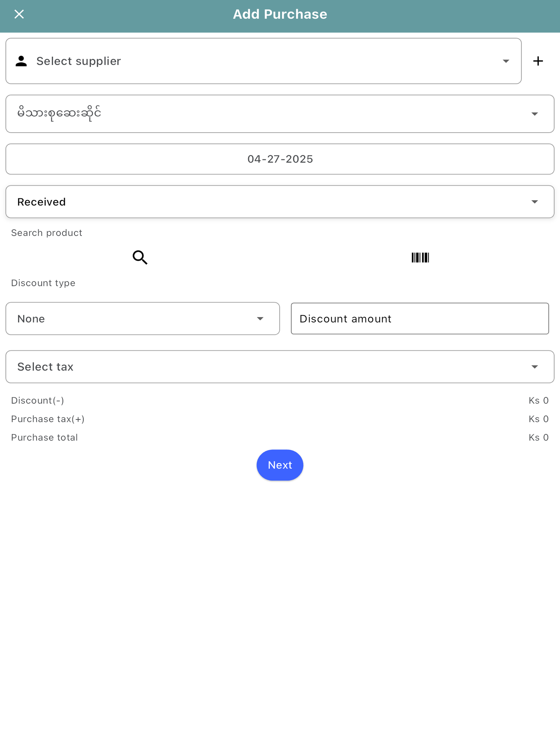The height and width of the screenshot is (747, 560).
Task: Open the product search magnifier icon
Action: coord(140,257)
